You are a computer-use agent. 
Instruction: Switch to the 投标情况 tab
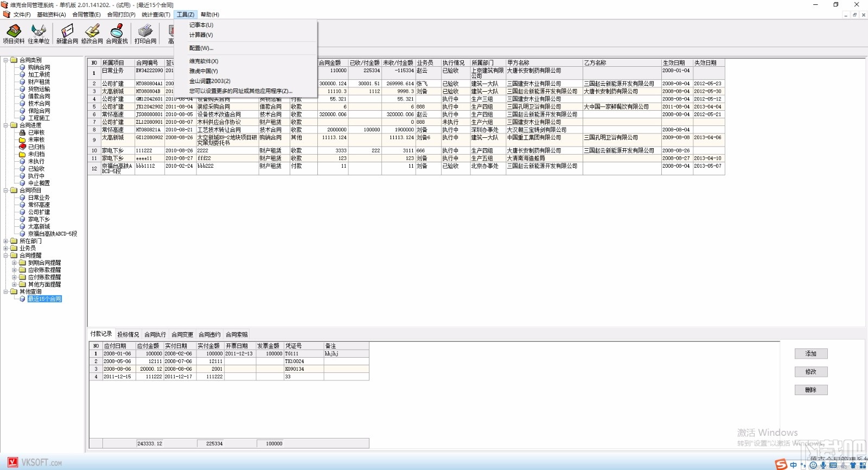[128, 335]
